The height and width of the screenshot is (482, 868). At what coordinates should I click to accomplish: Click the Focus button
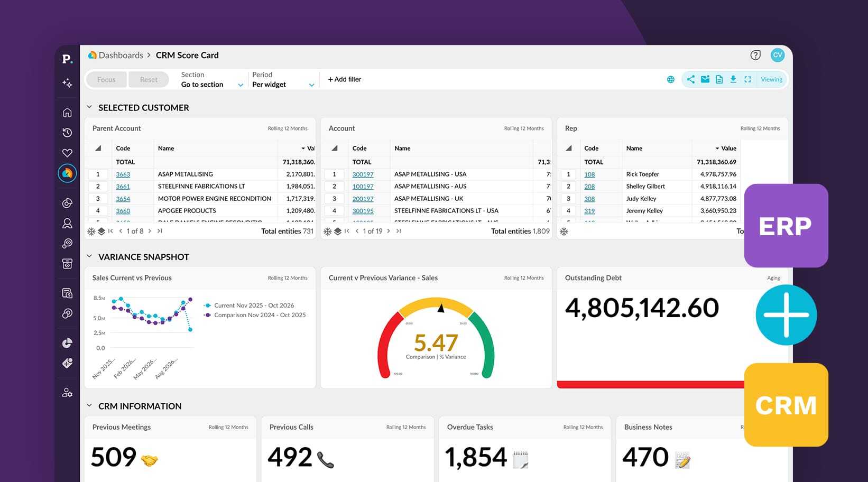(x=106, y=80)
